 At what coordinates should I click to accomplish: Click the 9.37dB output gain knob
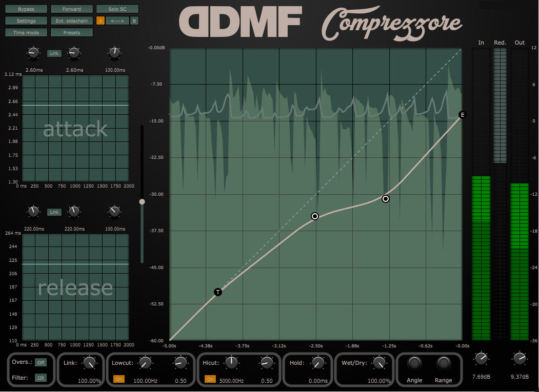520,359
